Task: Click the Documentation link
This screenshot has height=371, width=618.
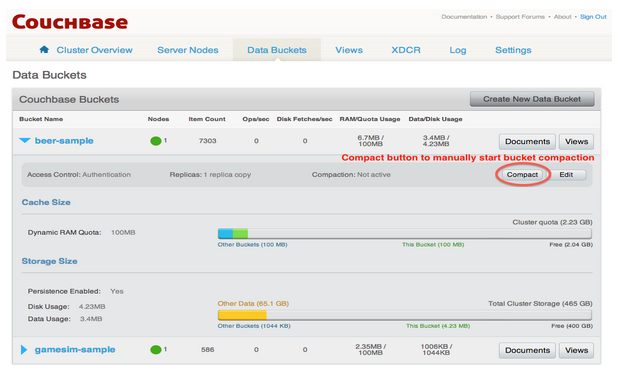Action: click(x=464, y=17)
